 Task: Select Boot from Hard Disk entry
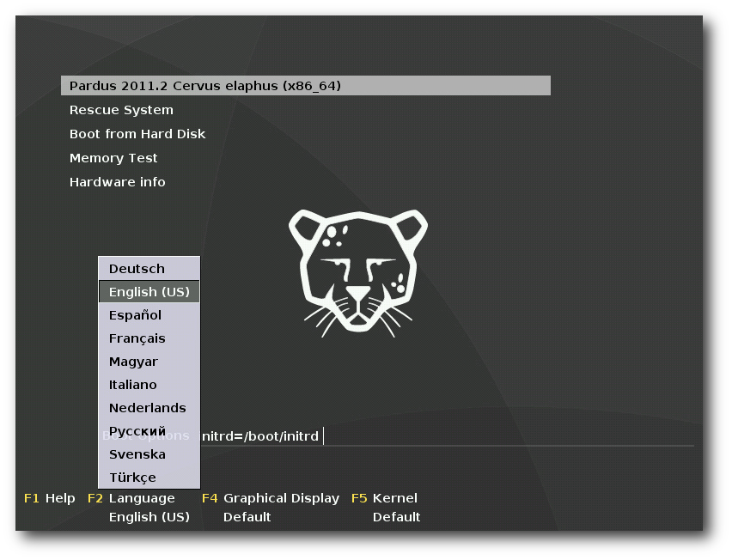(137, 134)
